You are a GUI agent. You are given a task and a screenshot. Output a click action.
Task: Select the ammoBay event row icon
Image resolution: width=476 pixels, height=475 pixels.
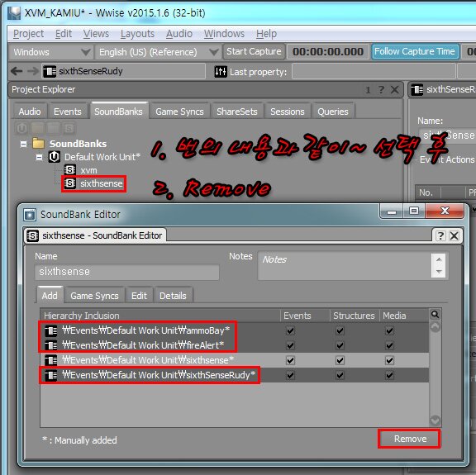(50, 330)
